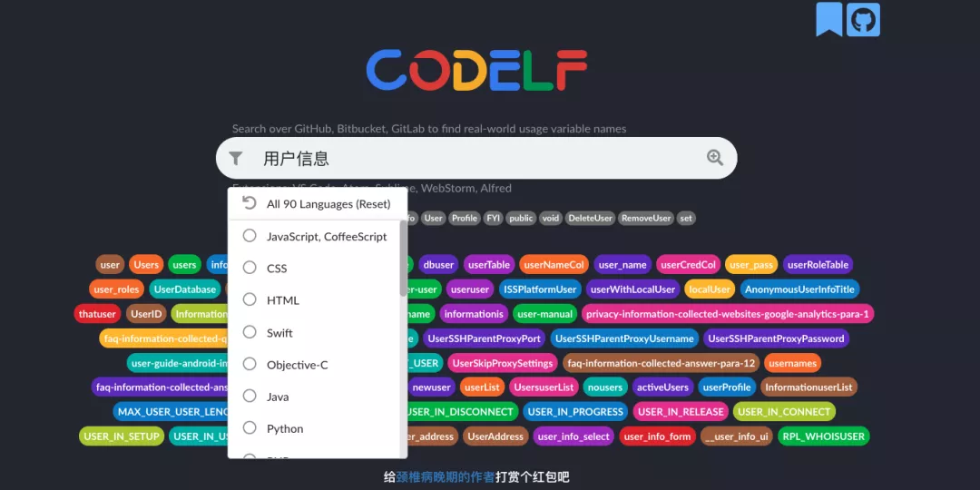Screen dimensions: 980x490
Task: Click the gray set suggestion tag
Action: point(686,218)
